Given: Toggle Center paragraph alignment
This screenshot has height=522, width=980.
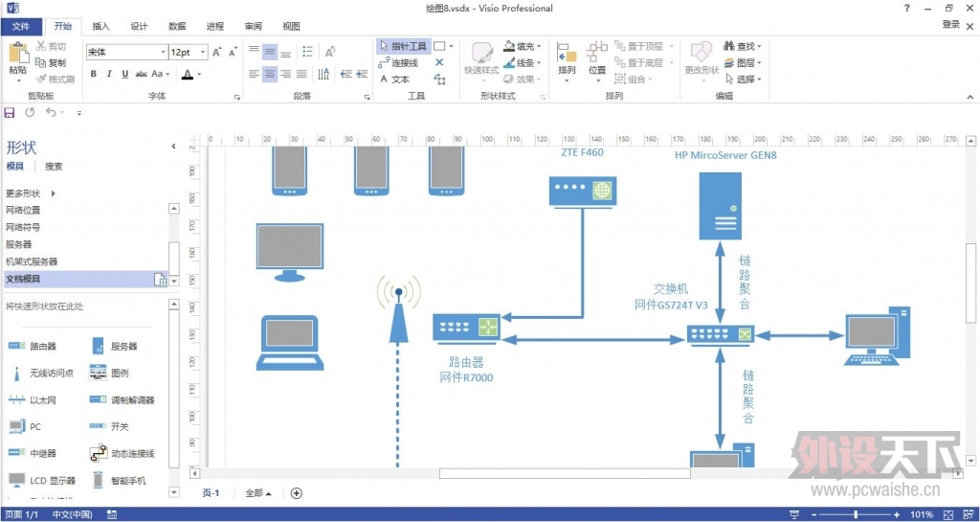Looking at the screenshot, I should point(270,74).
